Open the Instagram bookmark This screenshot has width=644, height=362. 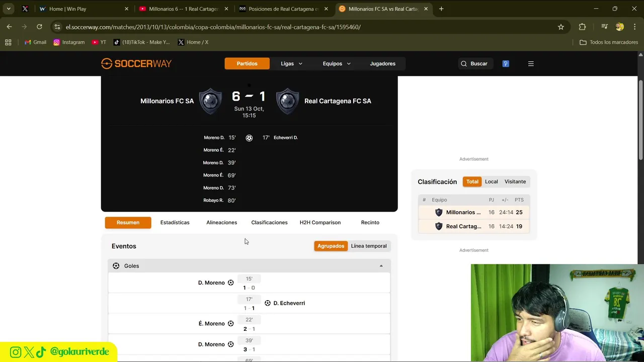click(69, 42)
